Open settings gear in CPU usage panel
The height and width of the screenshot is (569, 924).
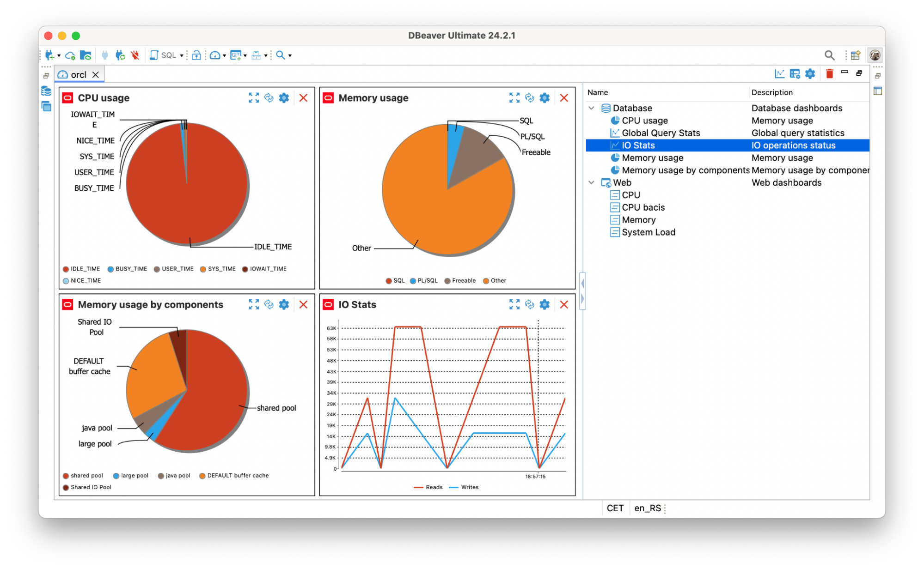pos(284,98)
